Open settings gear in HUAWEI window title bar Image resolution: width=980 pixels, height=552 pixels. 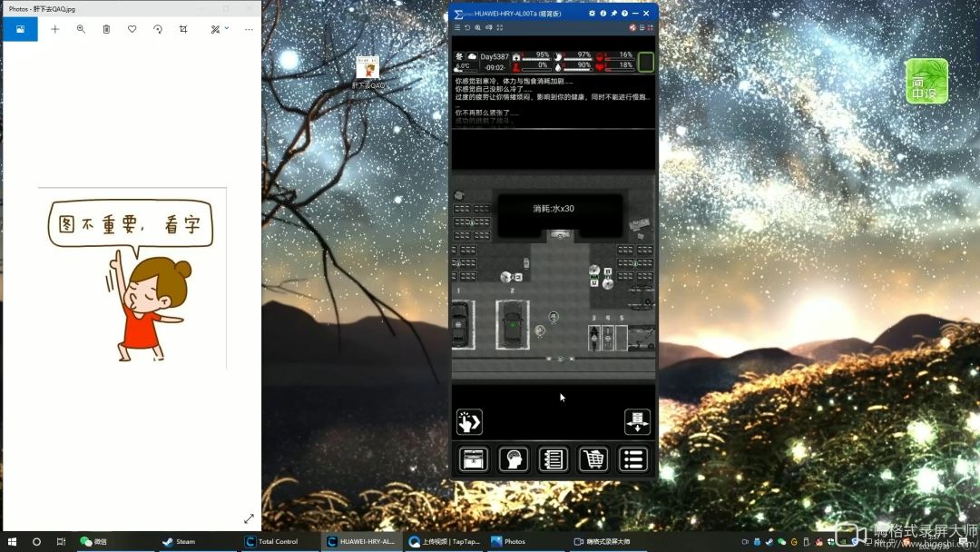click(592, 13)
